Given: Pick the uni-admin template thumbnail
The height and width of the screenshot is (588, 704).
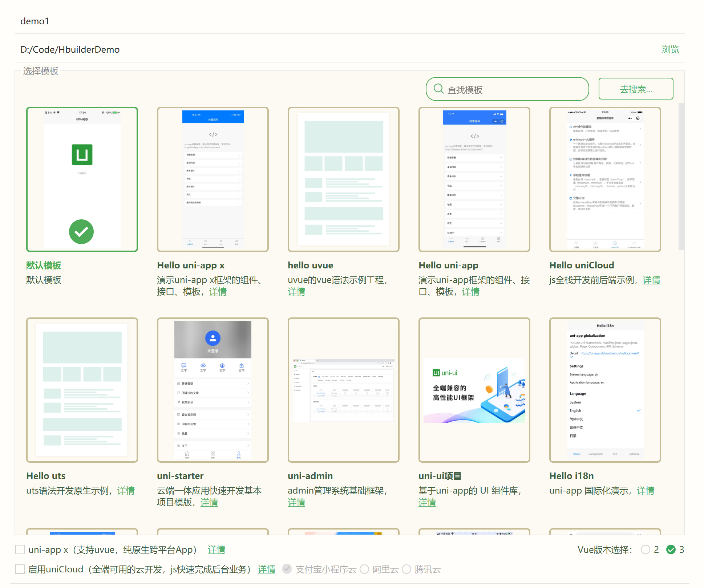Looking at the screenshot, I should pos(344,390).
